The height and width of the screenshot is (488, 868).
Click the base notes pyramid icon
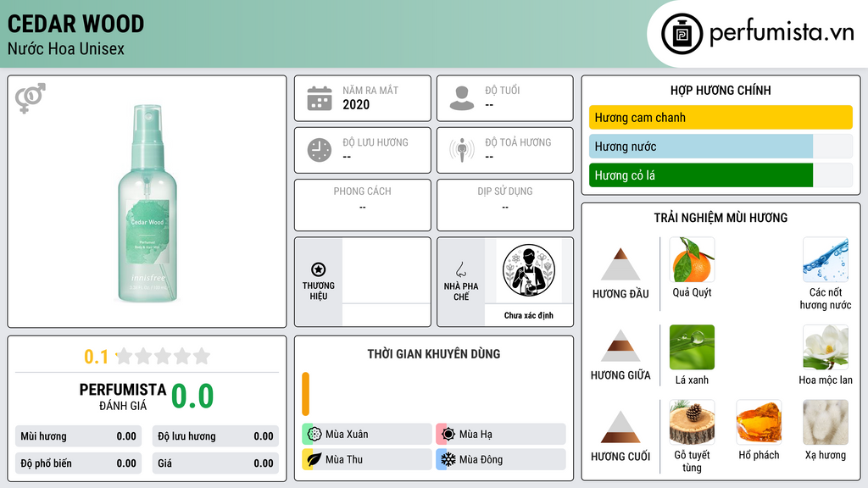click(620, 427)
